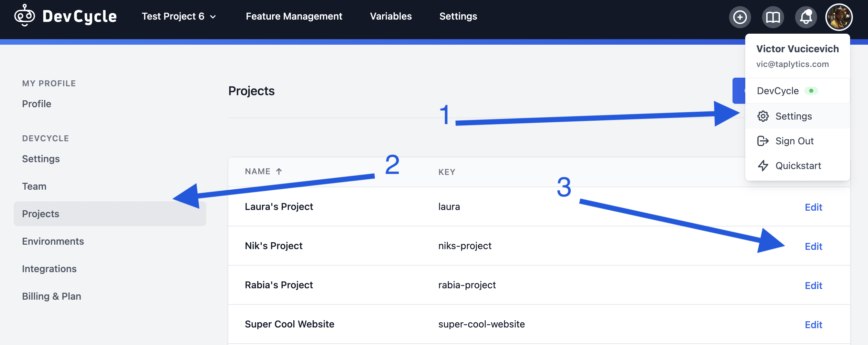
Task: Click the laura key cell
Action: click(x=449, y=207)
